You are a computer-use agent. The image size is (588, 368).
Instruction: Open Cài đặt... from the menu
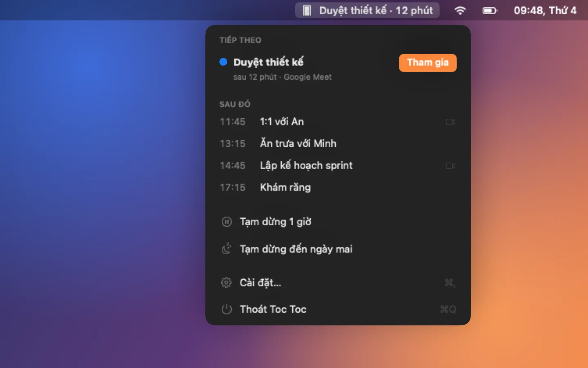tap(338, 283)
